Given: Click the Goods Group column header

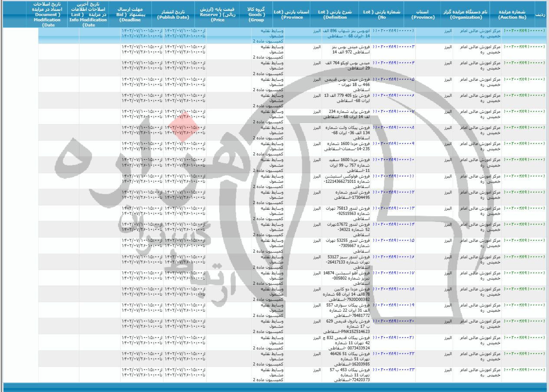Looking at the screenshot, I should click(256, 14).
